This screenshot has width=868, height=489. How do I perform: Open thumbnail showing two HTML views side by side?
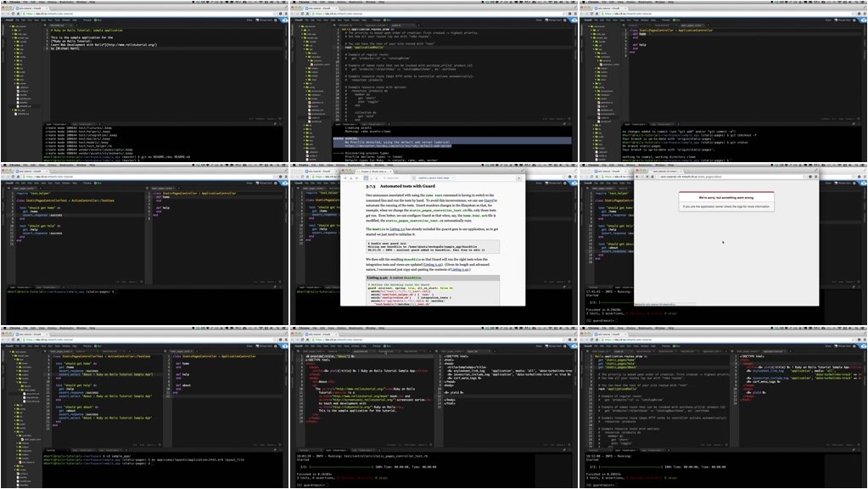point(434,407)
